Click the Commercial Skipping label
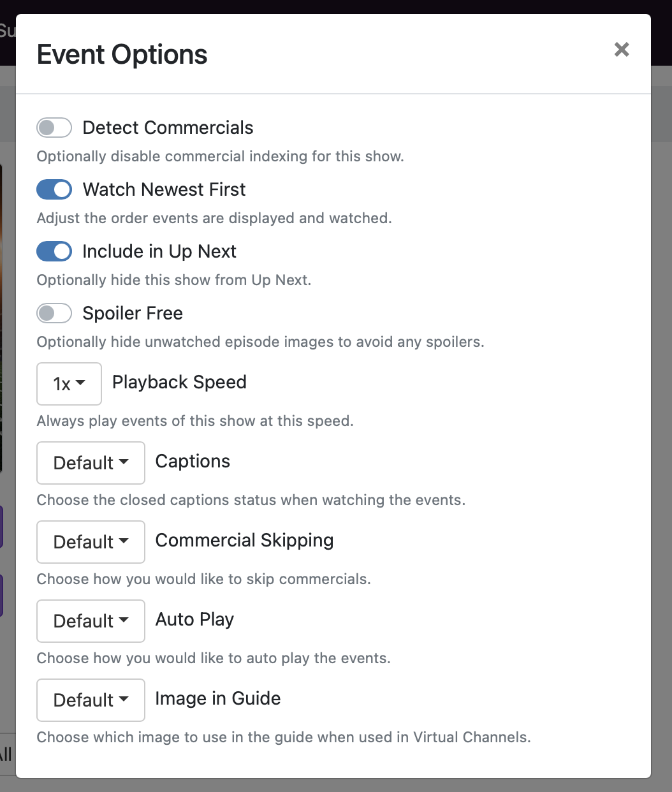 (x=244, y=540)
